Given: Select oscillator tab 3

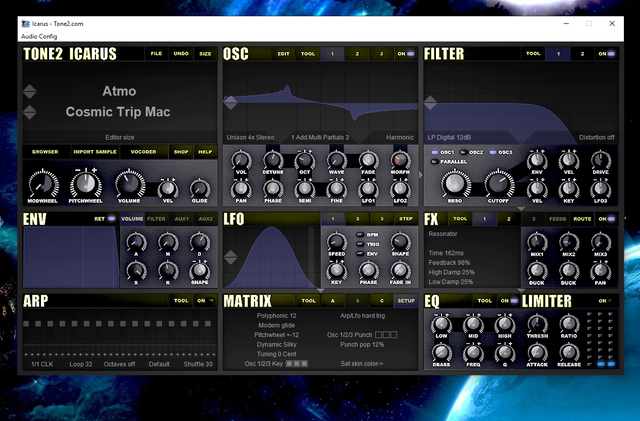Looking at the screenshot, I should [x=381, y=53].
